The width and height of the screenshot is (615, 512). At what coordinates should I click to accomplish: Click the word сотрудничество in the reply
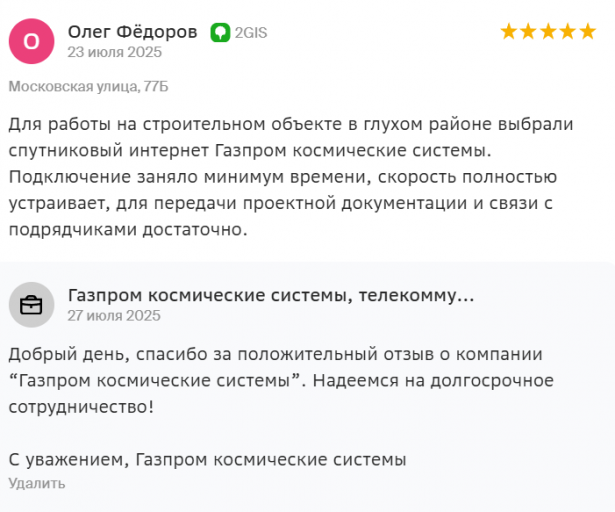tap(81, 407)
